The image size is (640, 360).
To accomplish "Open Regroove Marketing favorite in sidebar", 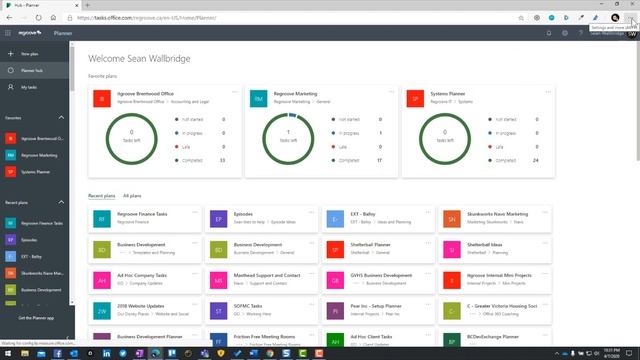I will (34, 156).
